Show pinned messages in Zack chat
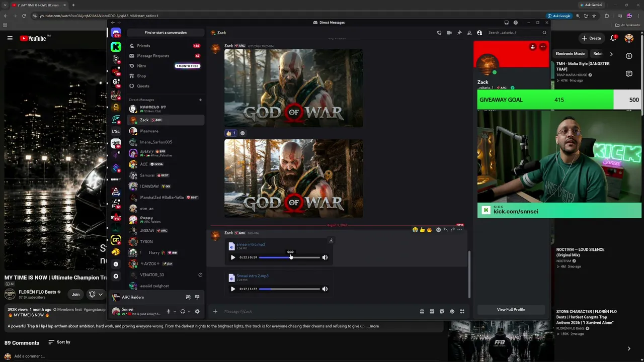 (459, 33)
